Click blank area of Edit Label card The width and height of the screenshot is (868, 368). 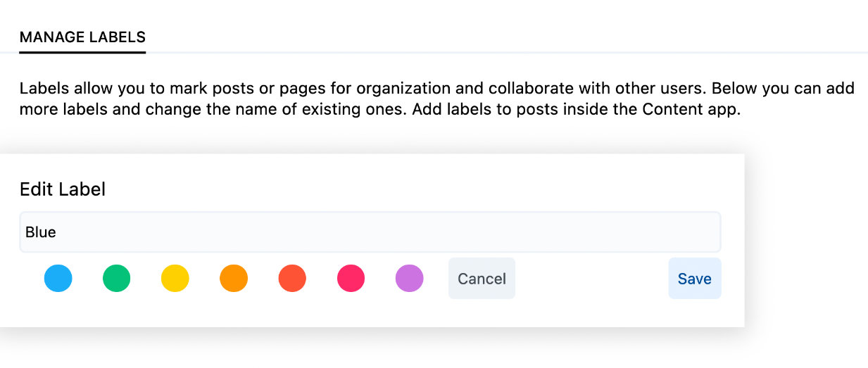click(422, 187)
